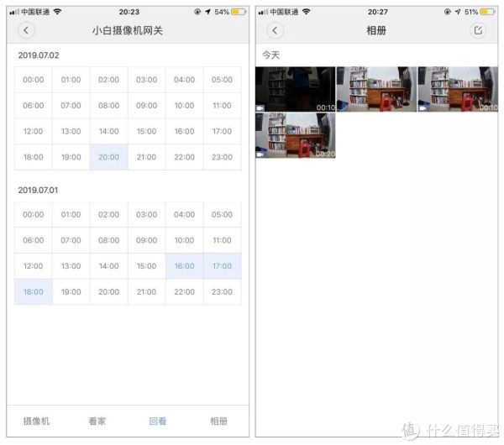Tap 15:00 slot under 2019.07.02
This screenshot has height=445, width=504.
[x=146, y=131]
